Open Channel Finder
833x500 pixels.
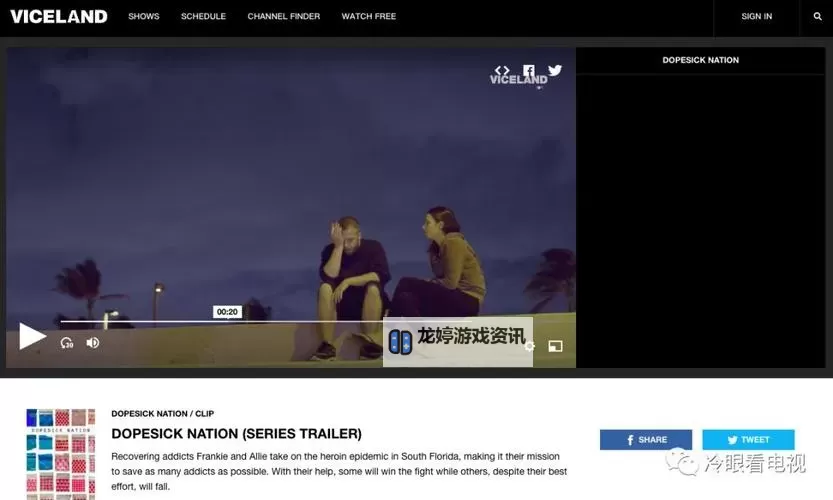click(283, 17)
